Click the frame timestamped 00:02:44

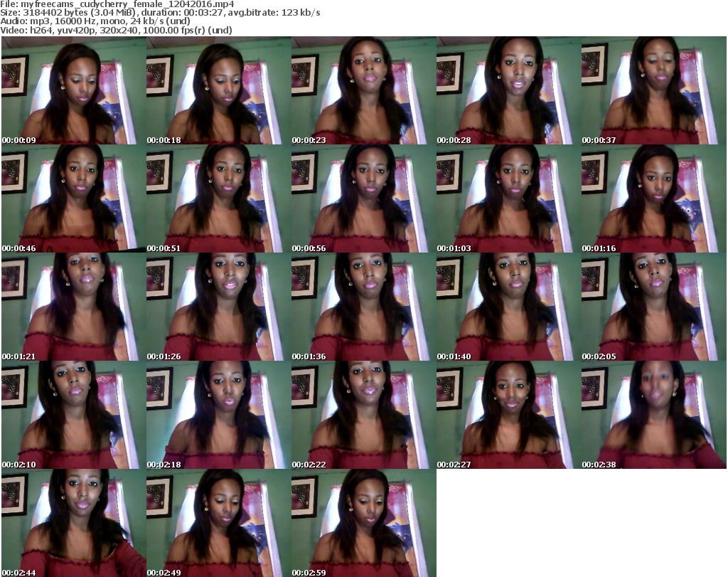73,523
